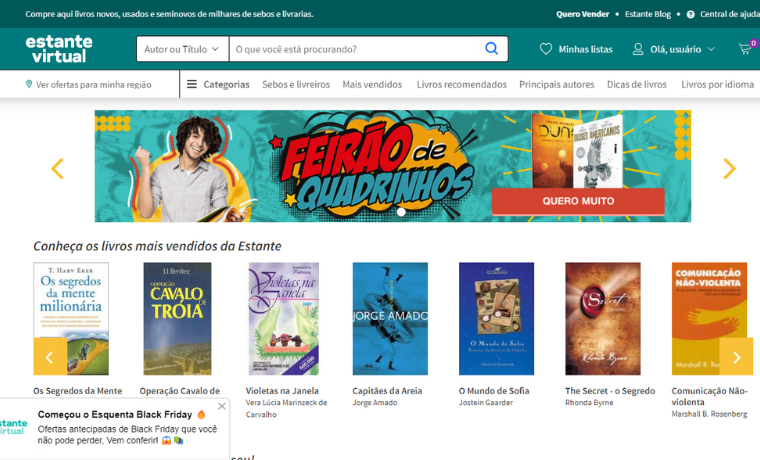Click author name Jorge Amado

[375, 402]
